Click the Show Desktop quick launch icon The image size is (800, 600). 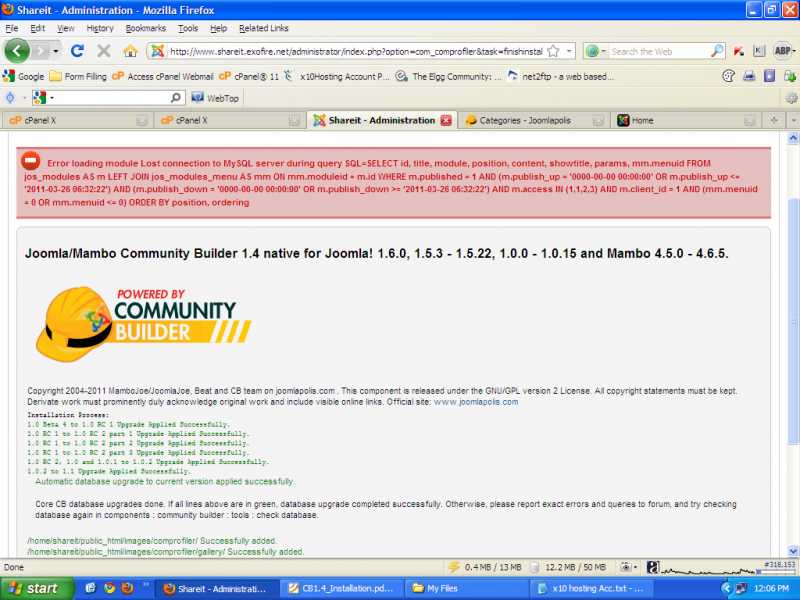(x=90, y=588)
